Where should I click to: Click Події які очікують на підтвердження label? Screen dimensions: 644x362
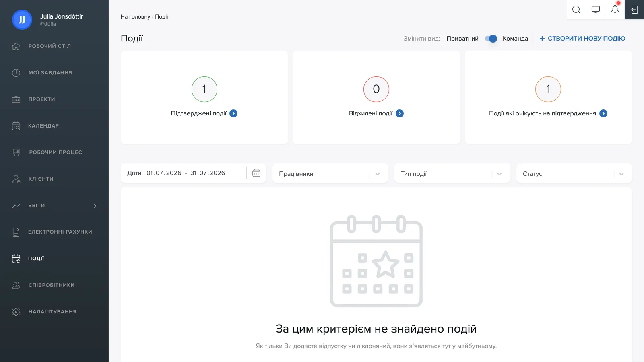coord(543,113)
